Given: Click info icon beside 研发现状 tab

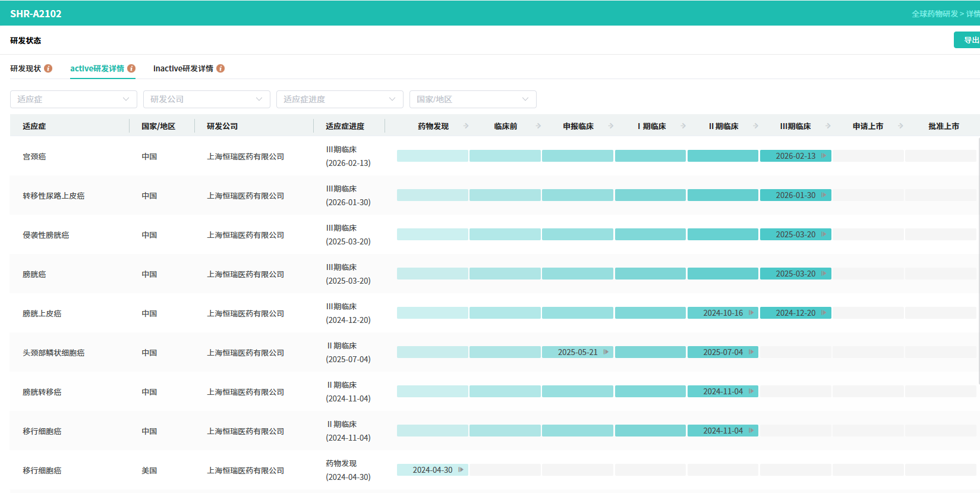Looking at the screenshot, I should pyautogui.click(x=48, y=68).
